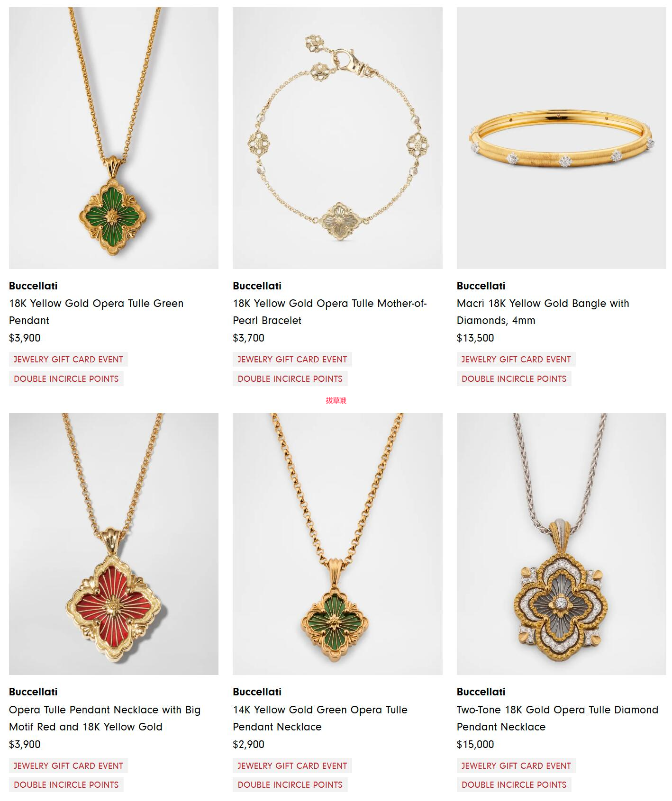This screenshot has width=672, height=801.
Task: Open the 14K green pendant necklace image
Action: click(337, 544)
